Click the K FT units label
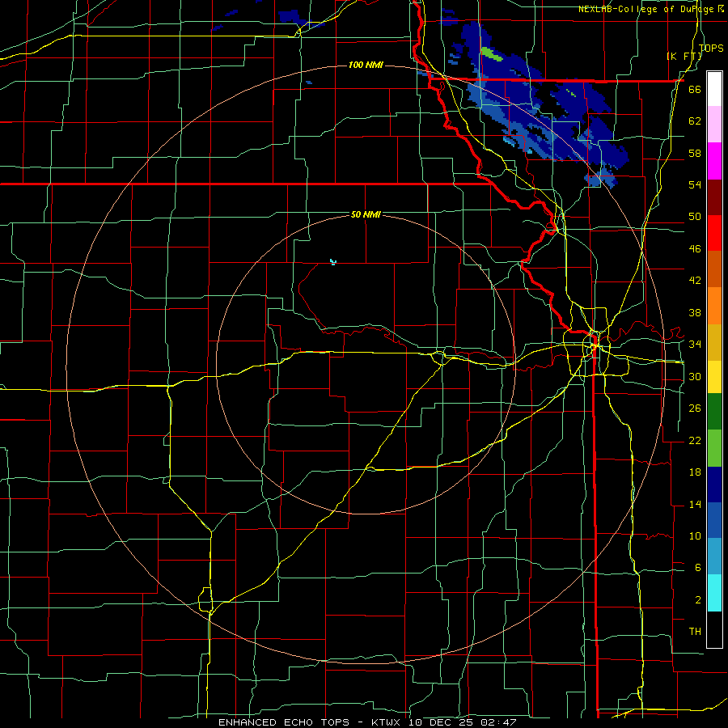The height and width of the screenshot is (728, 728). (x=684, y=56)
